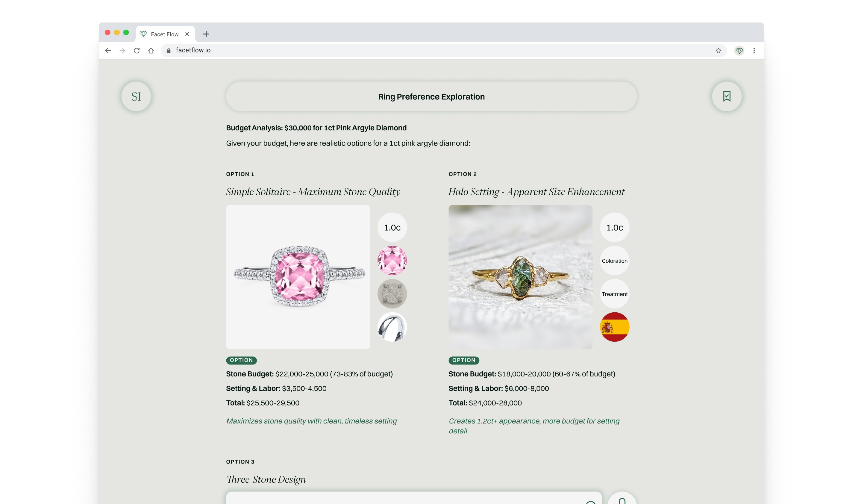
Task: Click the Spain flag origin badge
Action: click(x=614, y=327)
